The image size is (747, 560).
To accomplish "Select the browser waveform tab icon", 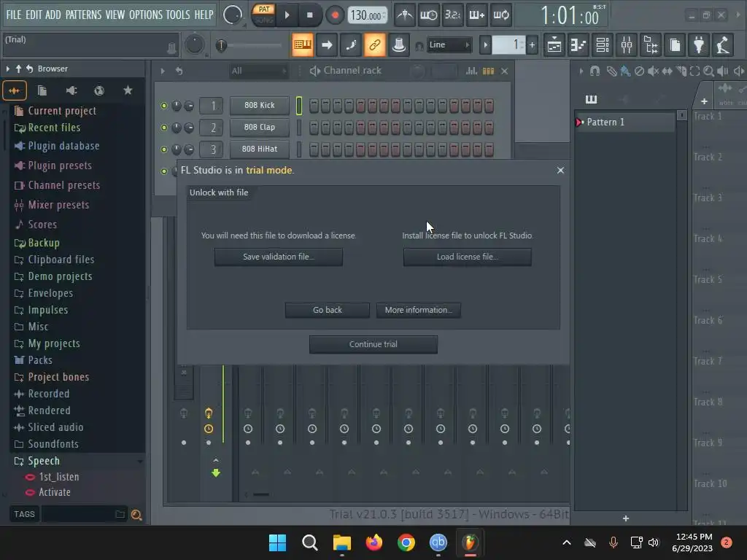I will (15, 90).
